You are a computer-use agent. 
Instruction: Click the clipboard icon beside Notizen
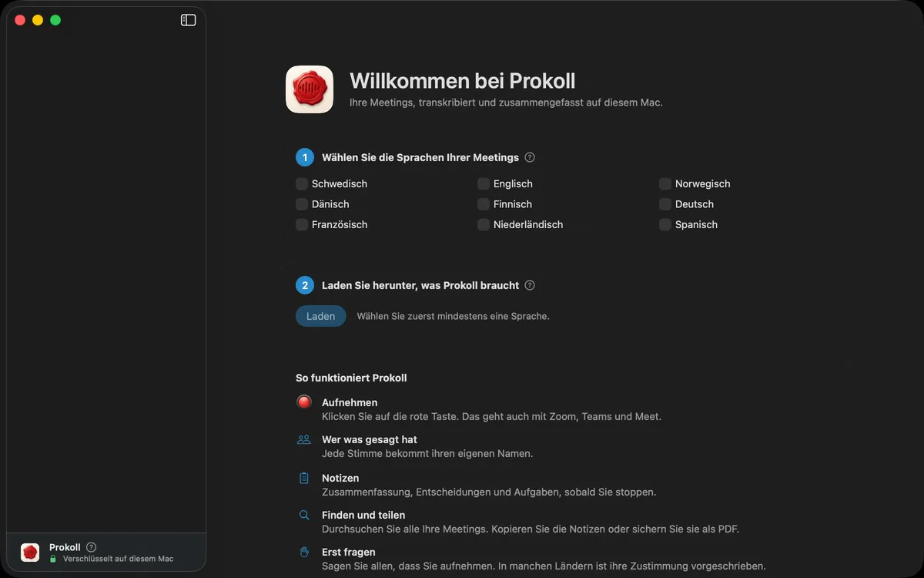[x=304, y=478]
